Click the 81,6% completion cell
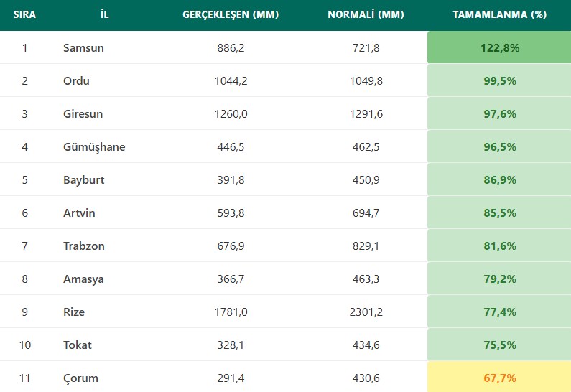571x392 pixels. coord(499,246)
